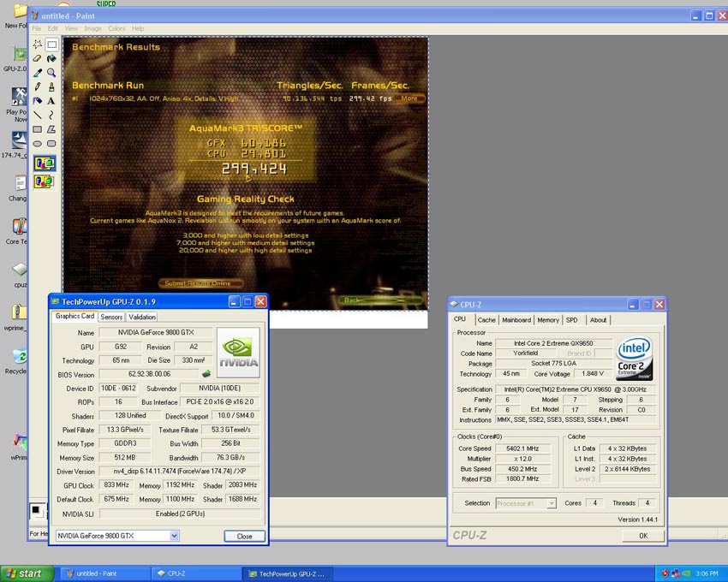The image size is (728, 582).
Task: Click the Close button in GPU-Z
Action: click(x=245, y=536)
